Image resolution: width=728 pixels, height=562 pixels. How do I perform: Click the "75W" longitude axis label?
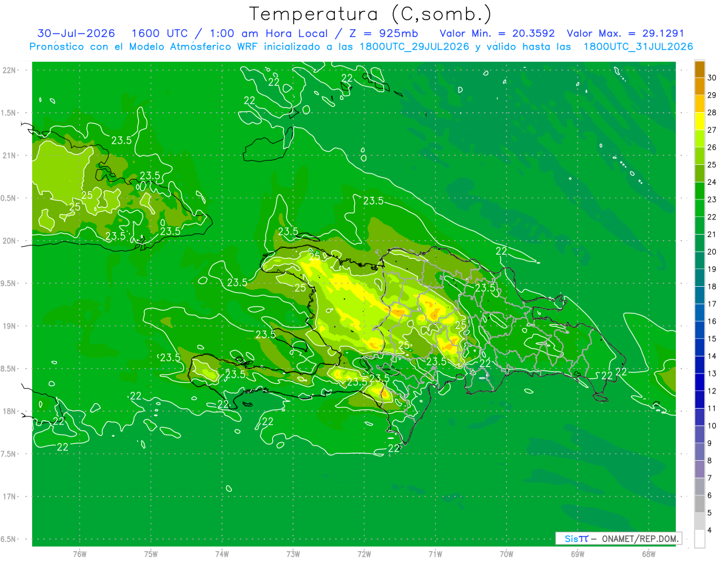point(150,554)
